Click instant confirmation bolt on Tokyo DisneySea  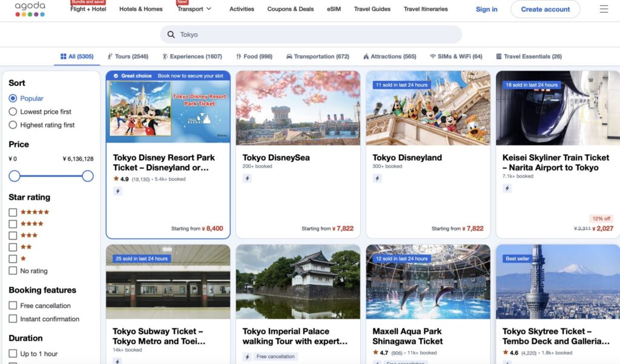click(x=247, y=178)
